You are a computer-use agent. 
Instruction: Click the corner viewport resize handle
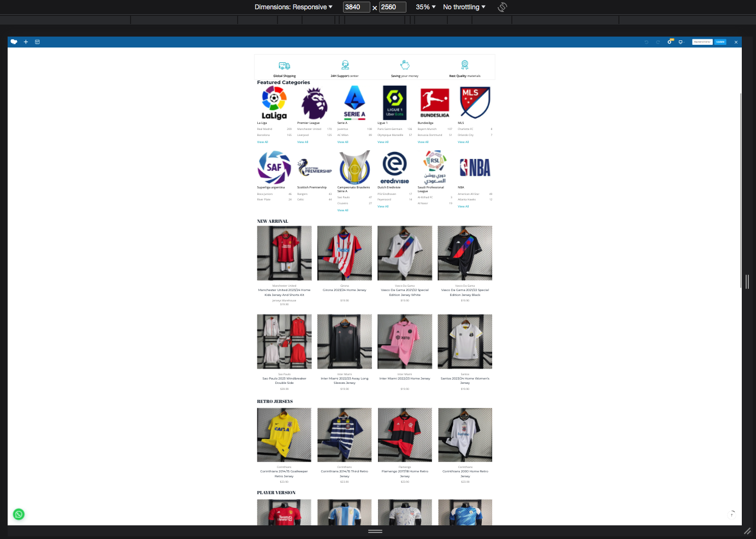click(747, 531)
